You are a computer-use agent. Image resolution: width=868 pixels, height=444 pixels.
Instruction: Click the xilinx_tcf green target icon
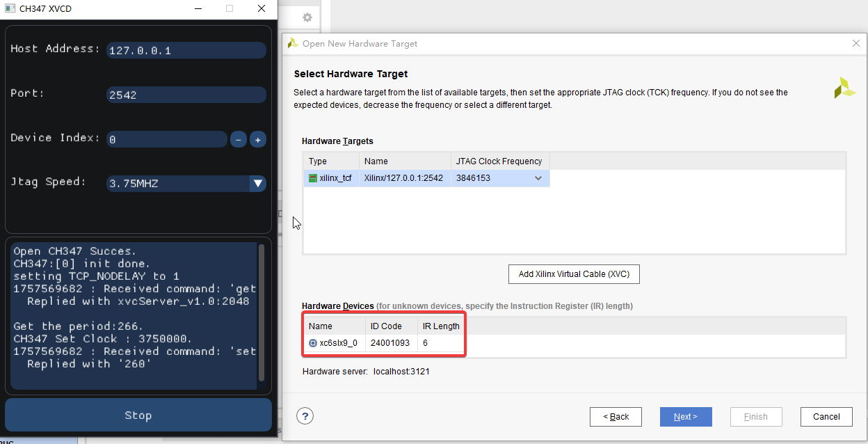coord(313,178)
